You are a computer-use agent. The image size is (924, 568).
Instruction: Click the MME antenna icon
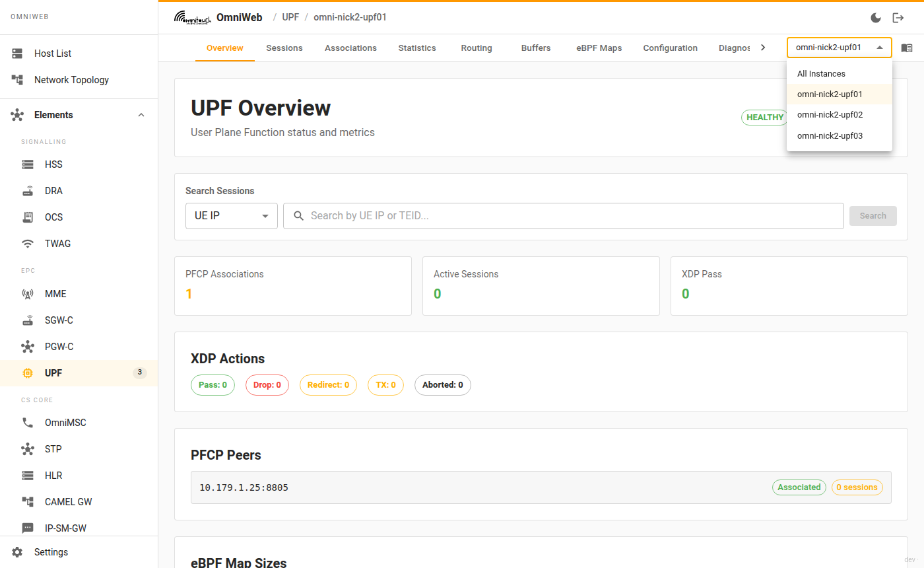(28, 294)
